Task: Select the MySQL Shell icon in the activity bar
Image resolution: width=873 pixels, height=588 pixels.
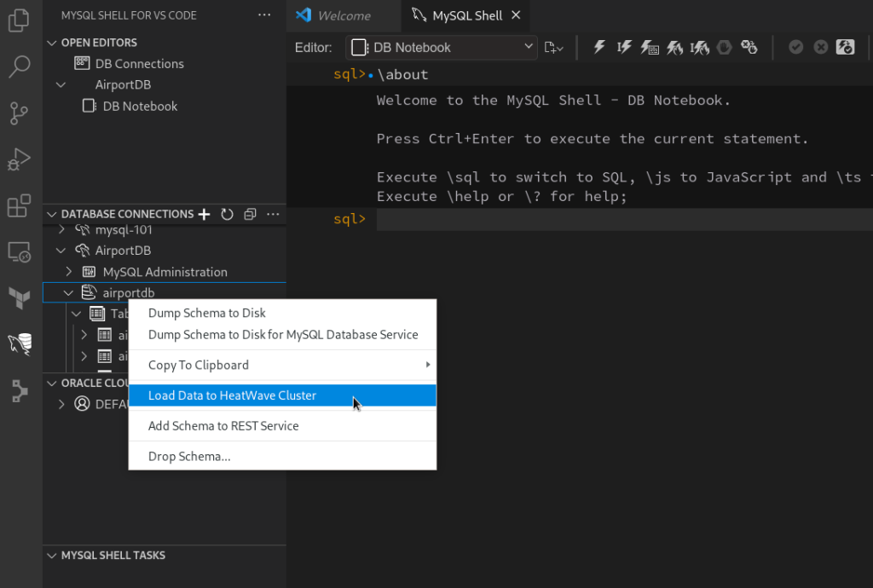Action: click(19, 345)
